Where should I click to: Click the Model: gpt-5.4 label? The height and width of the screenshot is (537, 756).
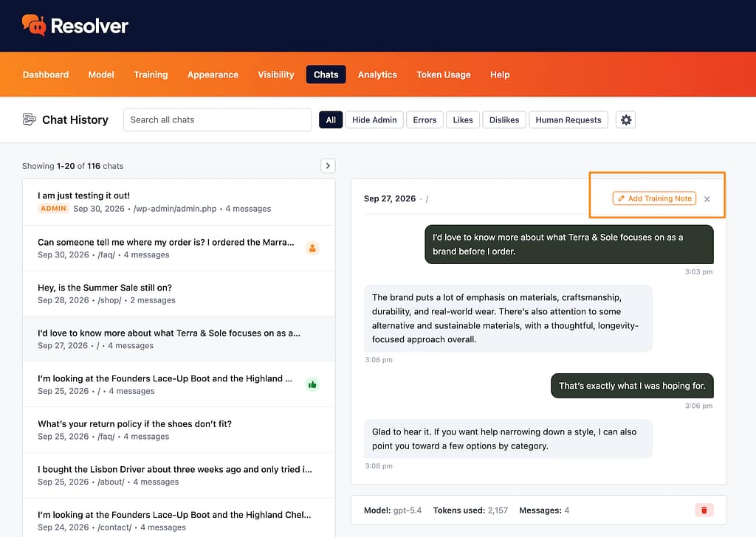[393, 510]
